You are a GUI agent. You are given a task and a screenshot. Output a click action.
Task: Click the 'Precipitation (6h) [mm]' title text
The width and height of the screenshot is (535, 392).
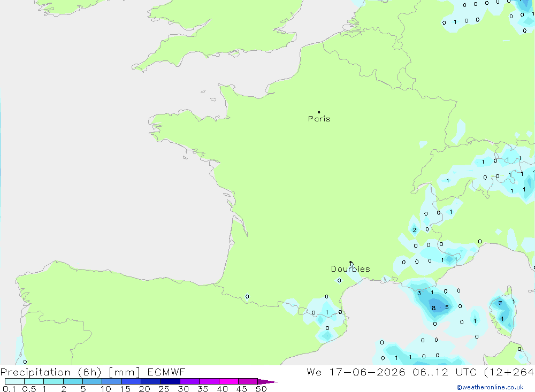[70, 372]
